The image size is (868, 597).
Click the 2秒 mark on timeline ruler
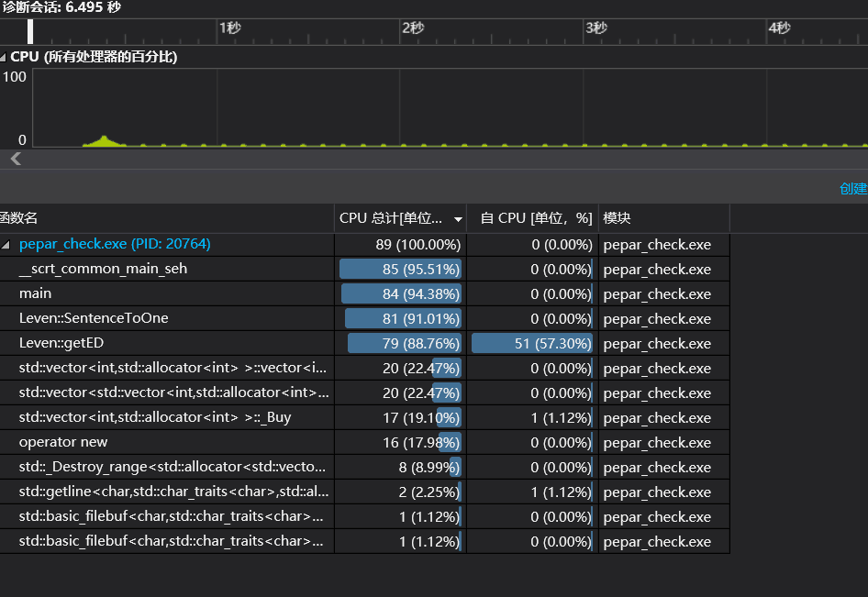pyautogui.click(x=412, y=28)
